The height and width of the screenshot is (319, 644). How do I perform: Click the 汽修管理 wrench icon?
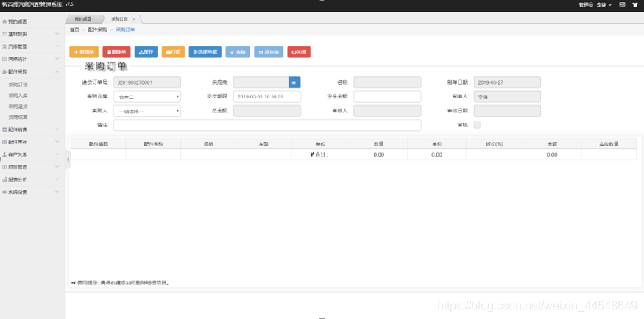point(4,47)
